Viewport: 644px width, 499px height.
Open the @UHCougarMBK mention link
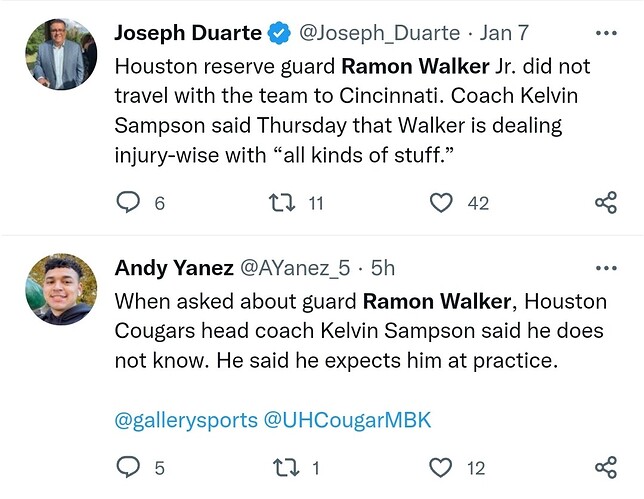(347, 420)
